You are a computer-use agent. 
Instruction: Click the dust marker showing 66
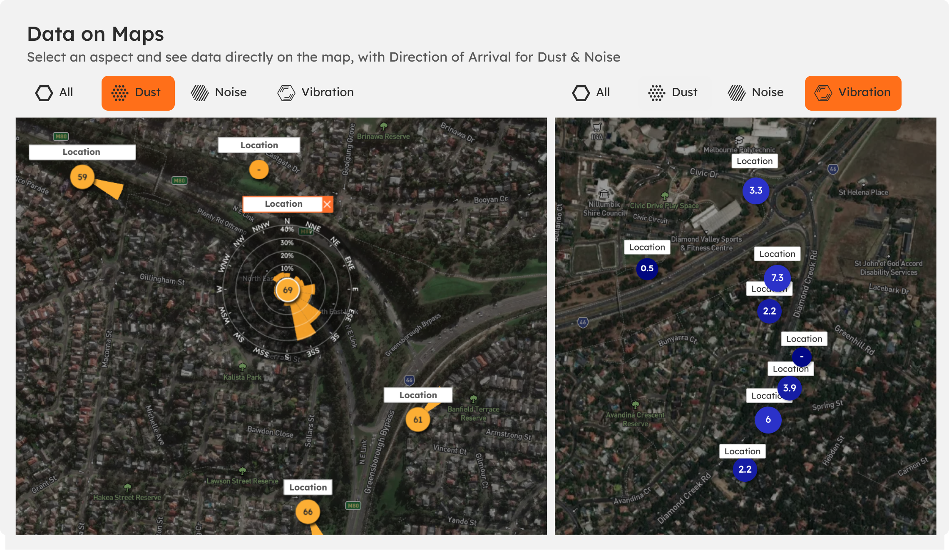point(308,512)
